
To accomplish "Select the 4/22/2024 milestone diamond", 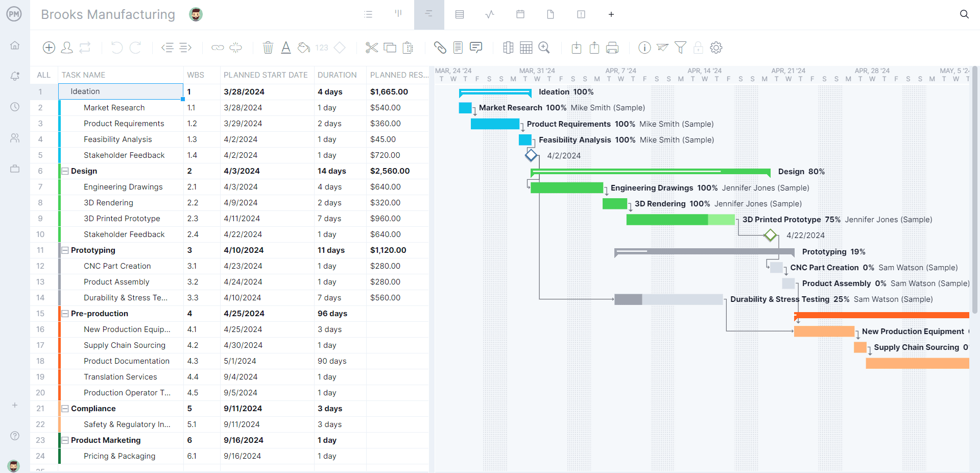I will tap(770, 235).
